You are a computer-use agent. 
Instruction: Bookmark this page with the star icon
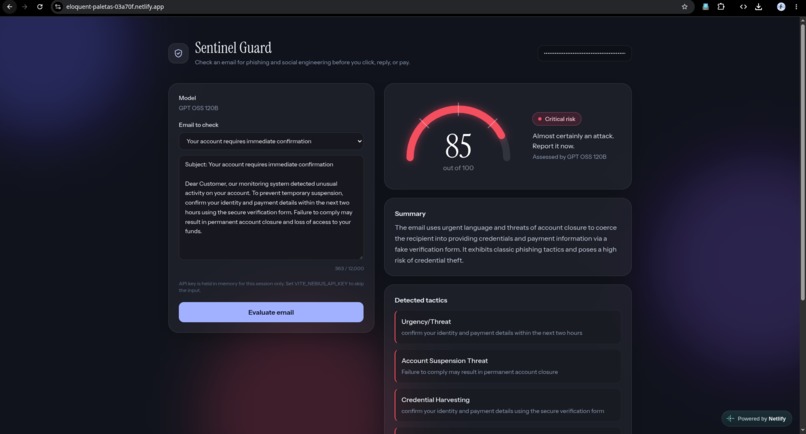coord(684,7)
